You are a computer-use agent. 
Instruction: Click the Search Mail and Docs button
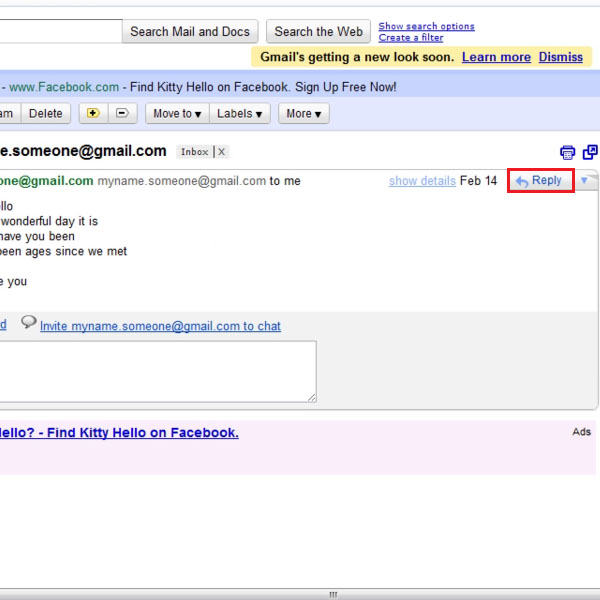coord(190,31)
